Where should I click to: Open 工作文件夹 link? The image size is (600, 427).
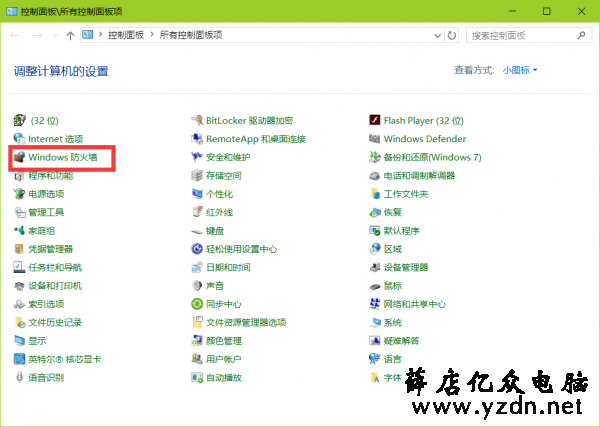coord(406,194)
